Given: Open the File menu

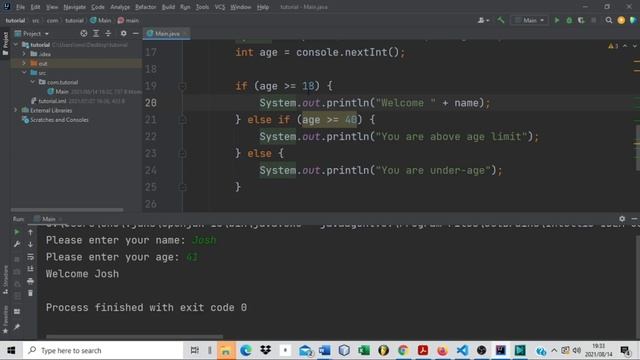Looking at the screenshot, I should [x=20, y=7].
